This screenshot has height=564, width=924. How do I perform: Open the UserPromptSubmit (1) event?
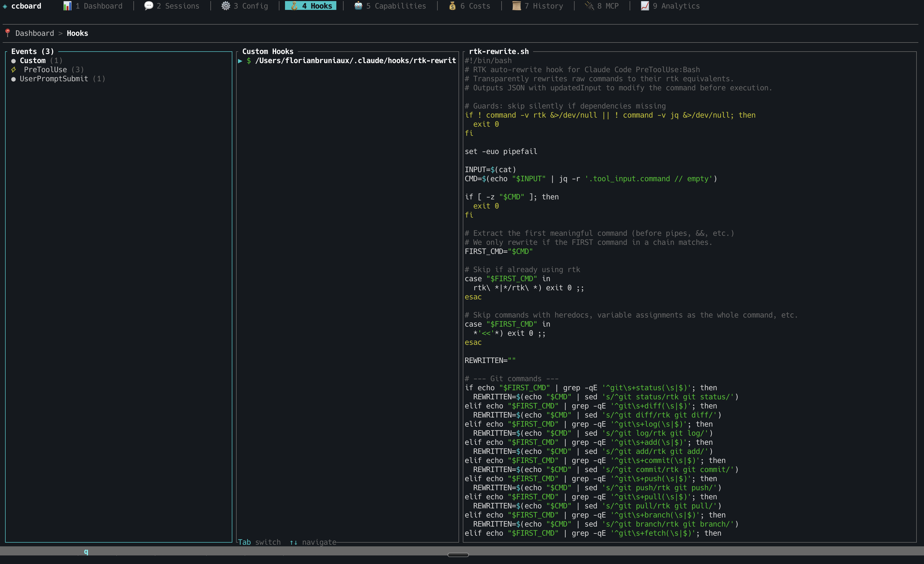point(62,79)
